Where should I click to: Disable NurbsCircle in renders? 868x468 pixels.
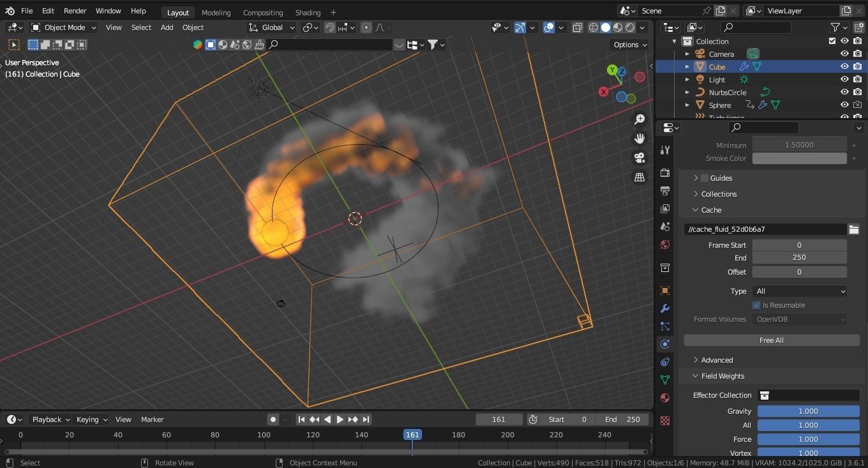coord(857,93)
